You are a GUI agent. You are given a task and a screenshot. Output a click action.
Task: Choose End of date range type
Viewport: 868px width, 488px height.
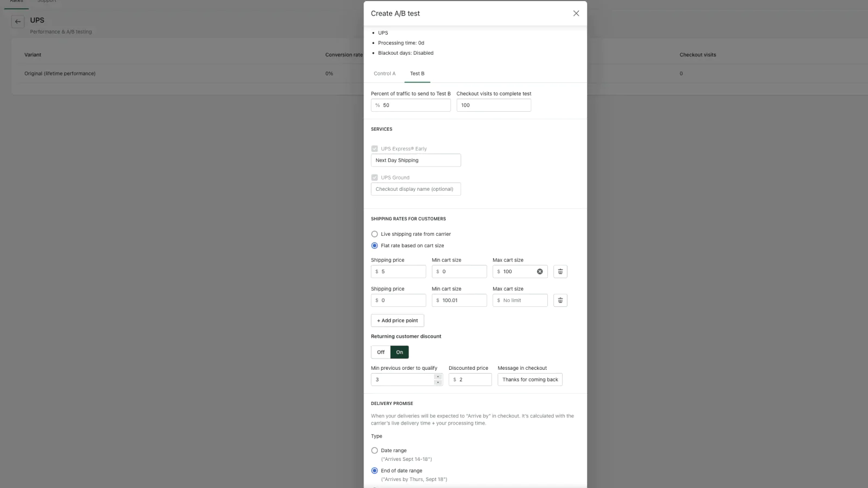[374, 471]
